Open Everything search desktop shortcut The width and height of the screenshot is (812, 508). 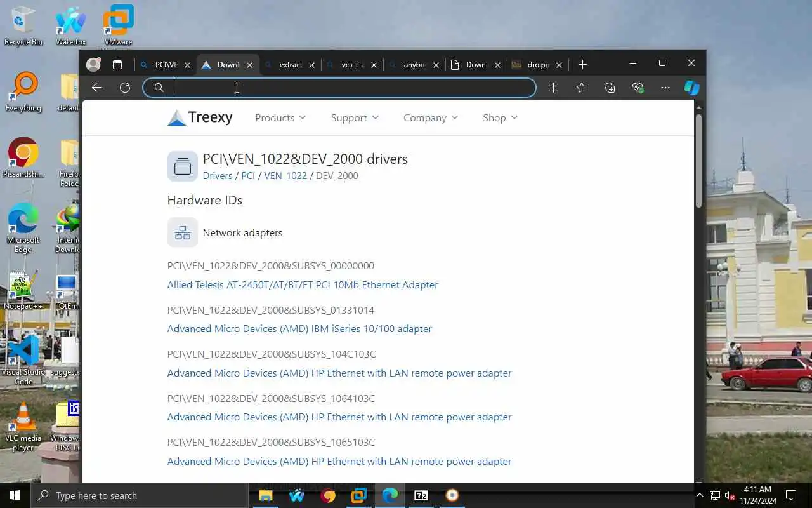tap(23, 92)
